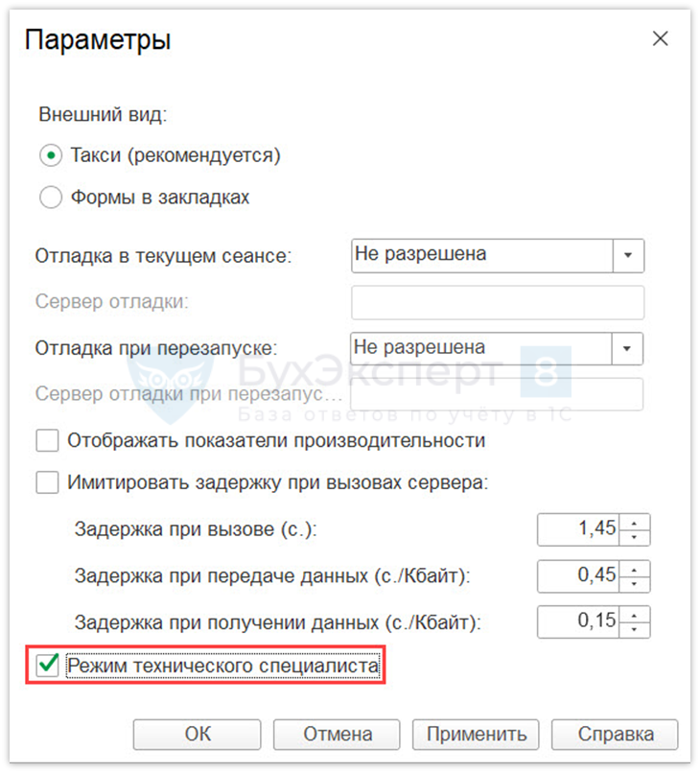This screenshot has width=700, height=773.
Task: Click the Сервер отладки input field
Action: click(x=498, y=302)
